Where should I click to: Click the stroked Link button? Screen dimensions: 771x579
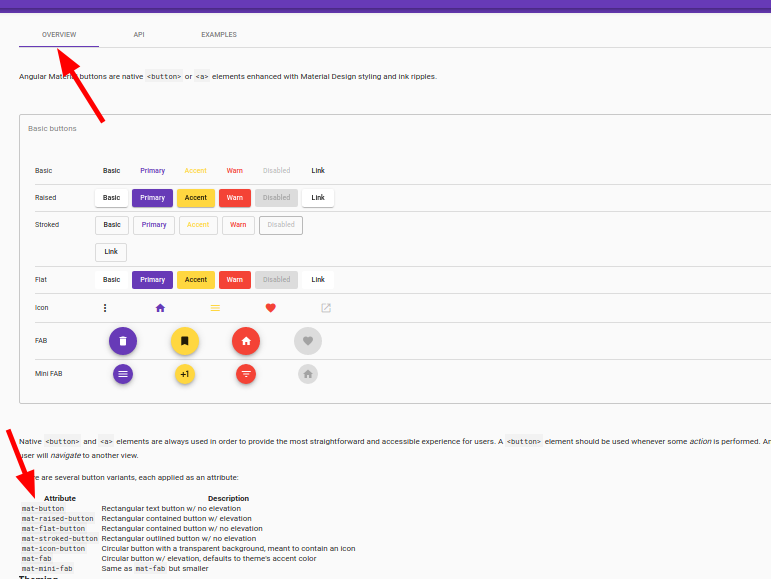[x=111, y=252]
